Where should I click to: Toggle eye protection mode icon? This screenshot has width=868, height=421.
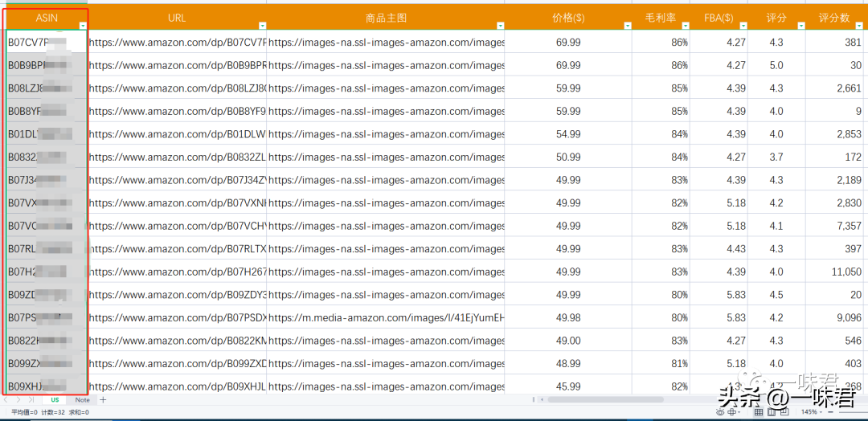[720, 412]
